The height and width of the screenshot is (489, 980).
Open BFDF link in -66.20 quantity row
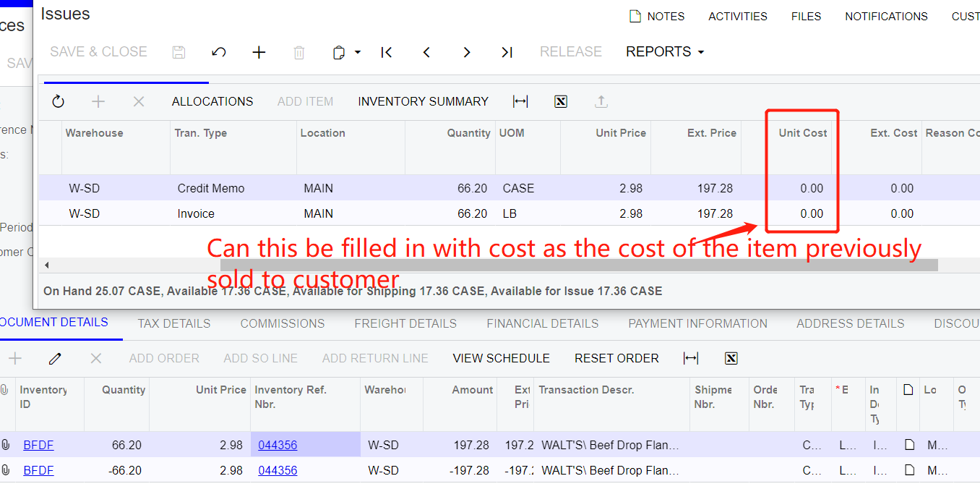(x=38, y=471)
